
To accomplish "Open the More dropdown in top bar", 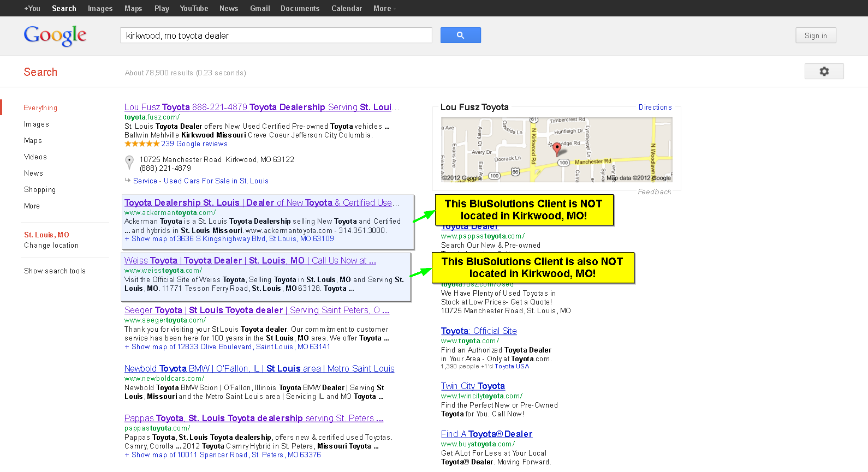I will click(x=384, y=8).
